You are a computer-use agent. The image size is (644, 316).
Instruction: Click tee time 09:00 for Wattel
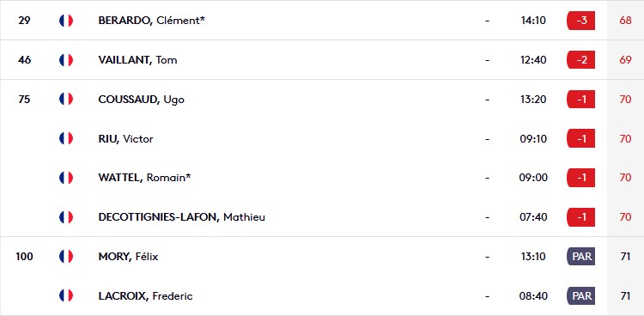(533, 178)
